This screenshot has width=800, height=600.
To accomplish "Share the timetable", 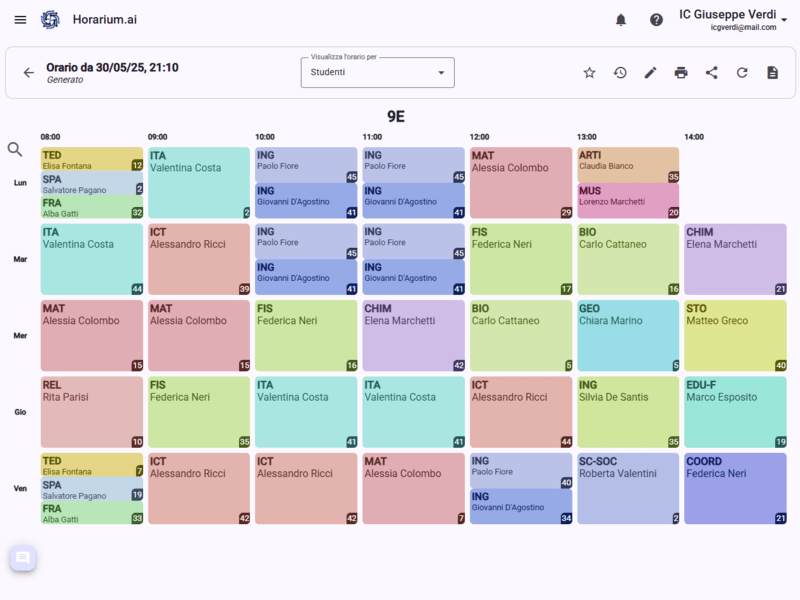I will [x=711, y=73].
